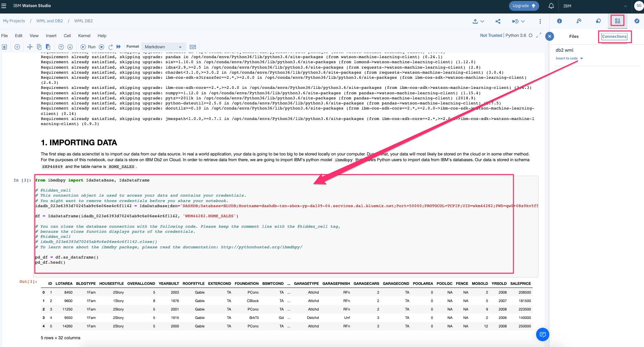
Task: Open the notifications bell
Action: pyautogui.click(x=551, y=6)
